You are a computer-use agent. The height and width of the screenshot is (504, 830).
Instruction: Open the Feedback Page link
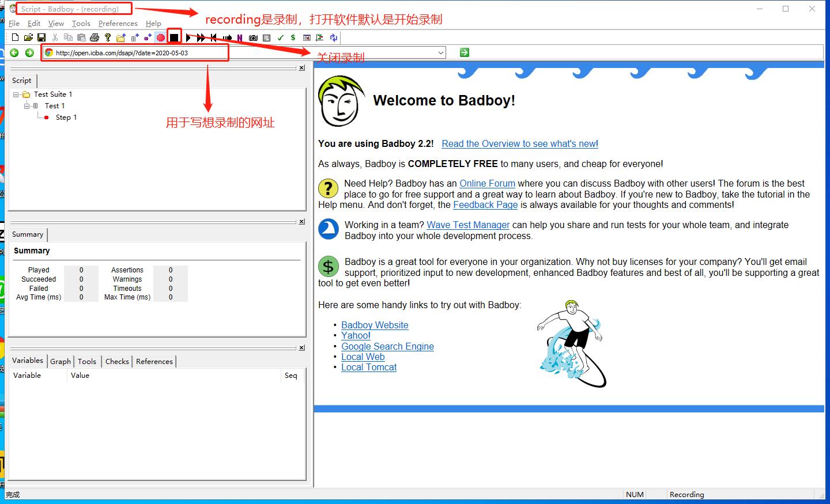(x=485, y=205)
